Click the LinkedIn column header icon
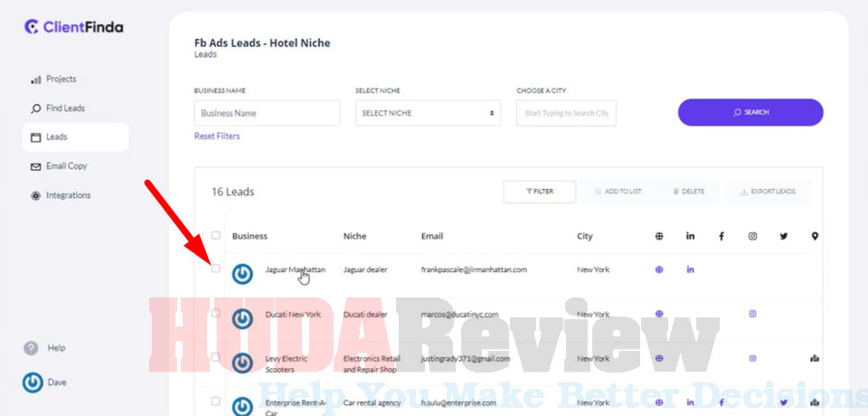868x416 pixels. pyautogui.click(x=690, y=237)
